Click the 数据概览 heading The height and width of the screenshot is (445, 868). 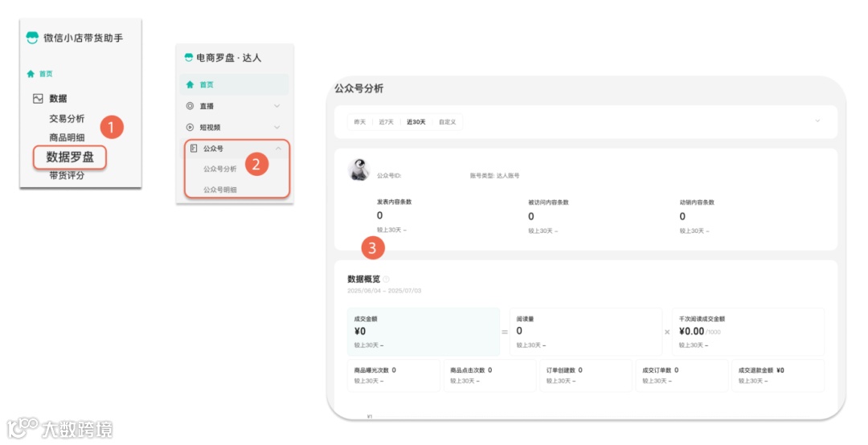tap(364, 279)
